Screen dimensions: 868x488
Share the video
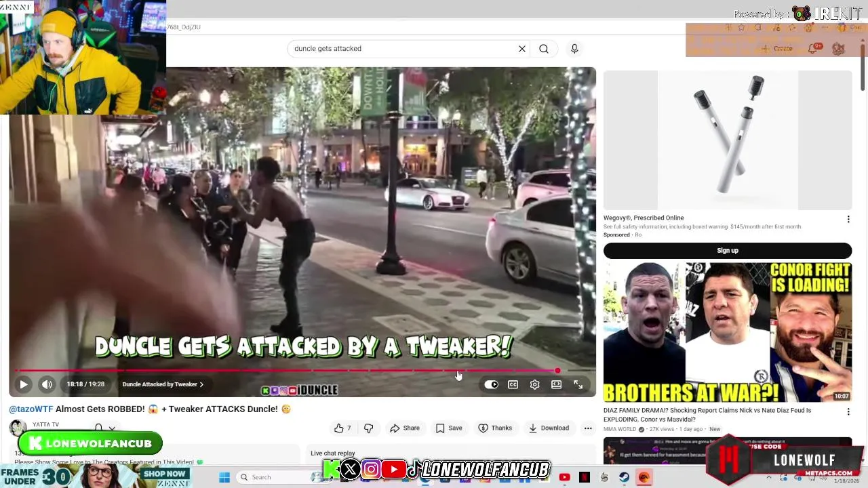click(x=405, y=428)
